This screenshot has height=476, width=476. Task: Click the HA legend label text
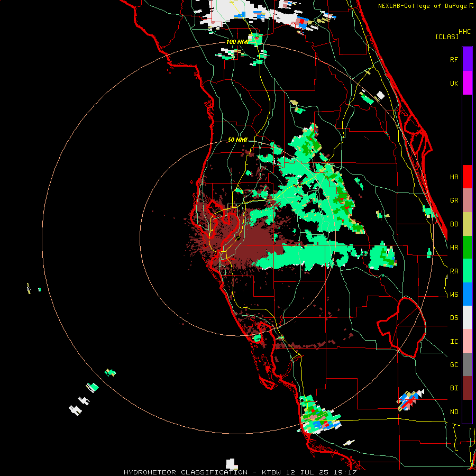click(454, 177)
